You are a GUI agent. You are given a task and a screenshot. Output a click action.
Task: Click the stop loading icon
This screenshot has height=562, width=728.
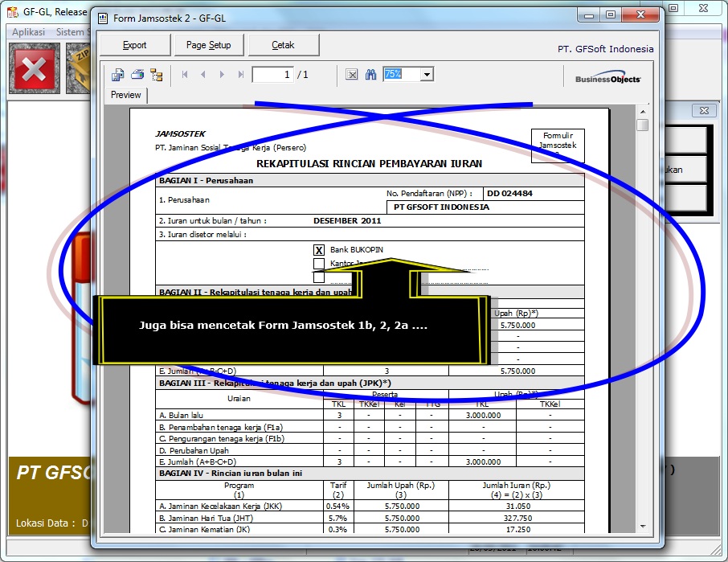tap(351, 74)
